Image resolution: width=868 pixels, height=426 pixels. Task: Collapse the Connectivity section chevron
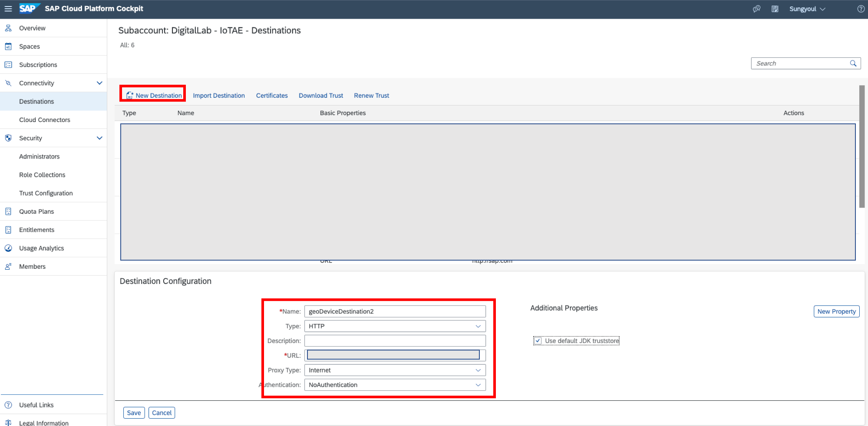[99, 83]
